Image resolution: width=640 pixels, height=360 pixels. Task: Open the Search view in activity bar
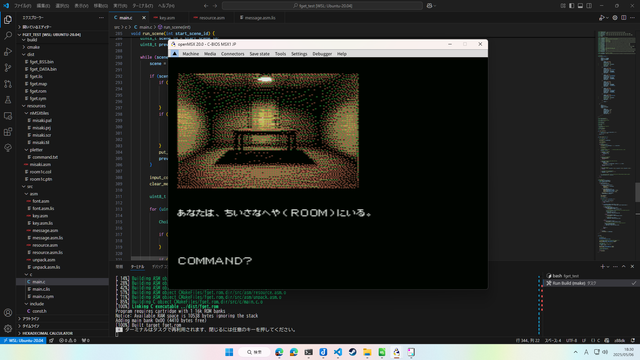[x=8, y=36]
